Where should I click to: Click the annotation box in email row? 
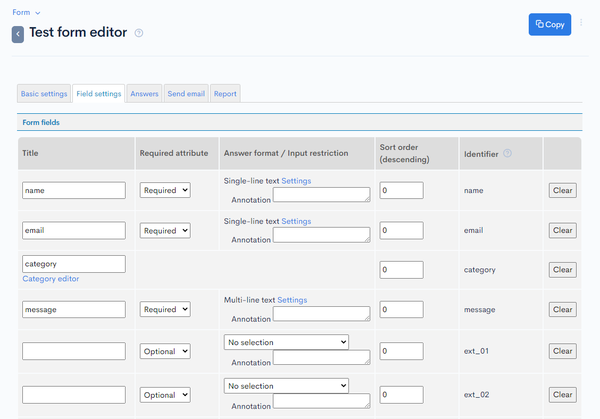321,235
